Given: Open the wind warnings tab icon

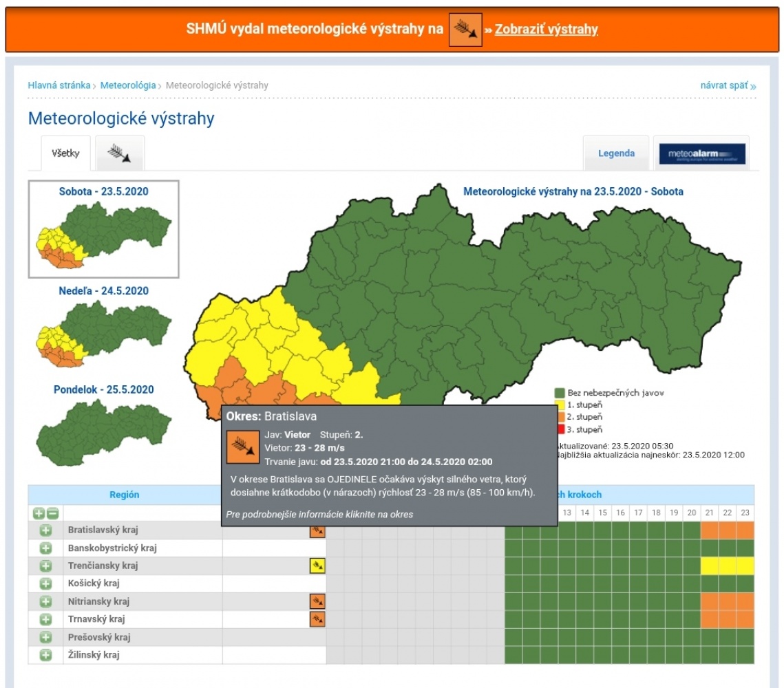Looking at the screenshot, I should 120,153.
